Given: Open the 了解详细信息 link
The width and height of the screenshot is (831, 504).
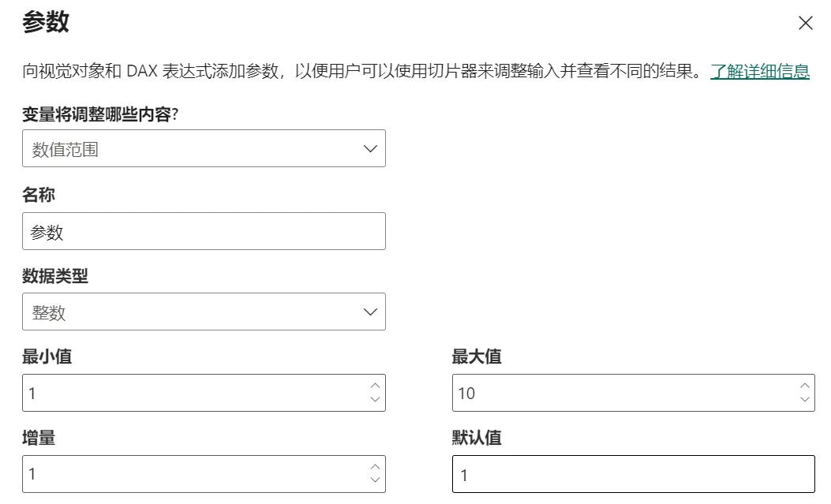Looking at the screenshot, I should [x=761, y=71].
